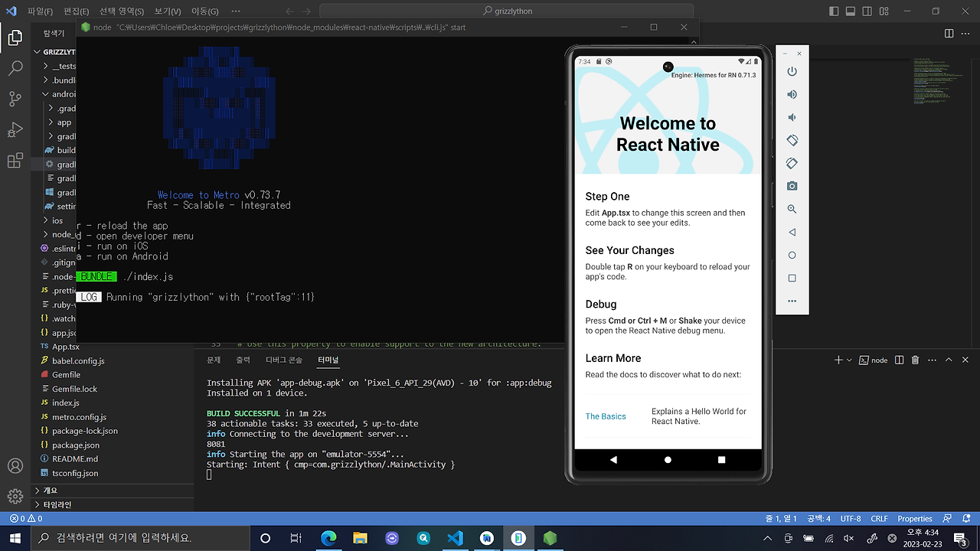Lower volume on the emulator toolbar
This screenshot has width=980, height=551.
[792, 117]
